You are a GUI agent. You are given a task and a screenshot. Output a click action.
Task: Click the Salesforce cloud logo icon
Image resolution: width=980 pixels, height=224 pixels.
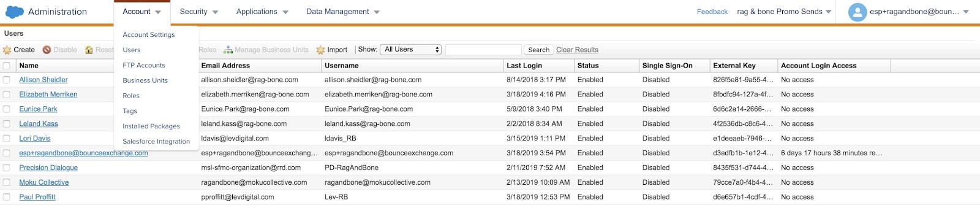14,12
